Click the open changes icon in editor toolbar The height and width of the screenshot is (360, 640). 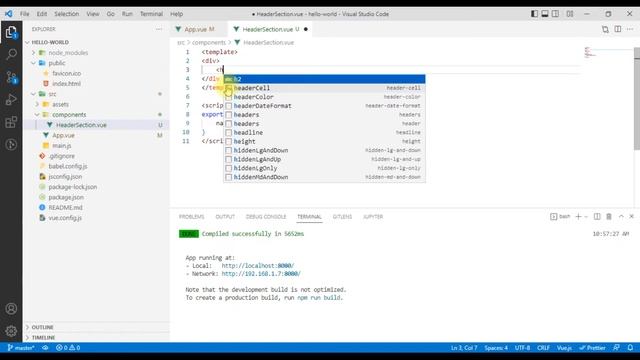(x=605, y=29)
